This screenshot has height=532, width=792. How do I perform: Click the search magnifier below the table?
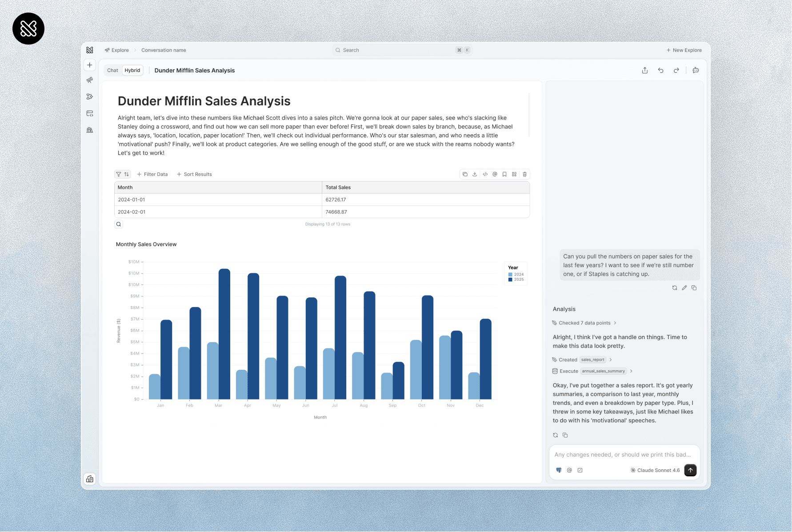(x=119, y=224)
